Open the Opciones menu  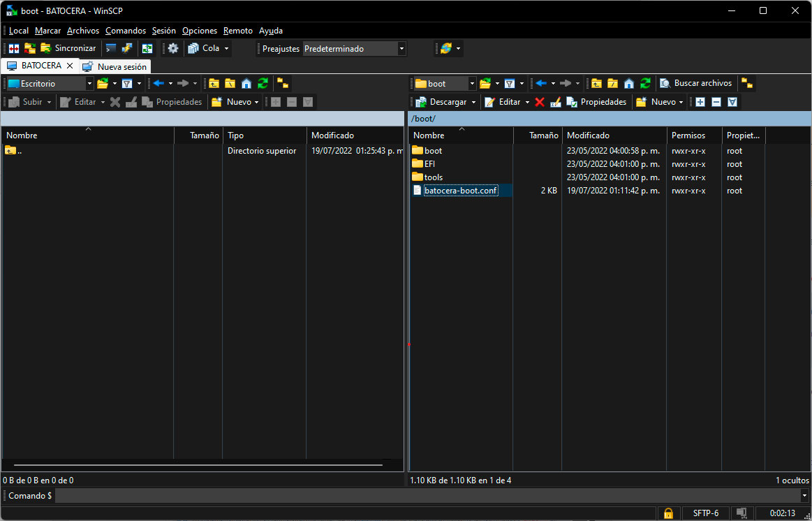(200, 31)
